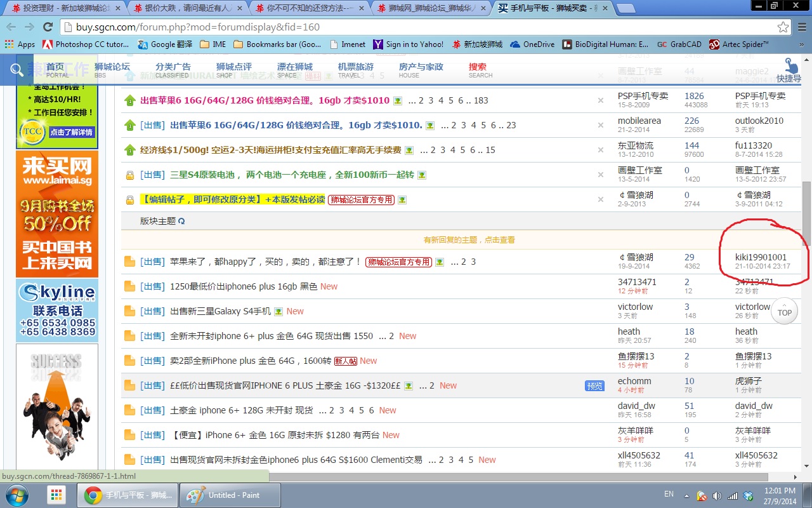Open the Artec Spider bookmark
The height and width of the screenshot is (508, 812).
click(x=740, y=44)
